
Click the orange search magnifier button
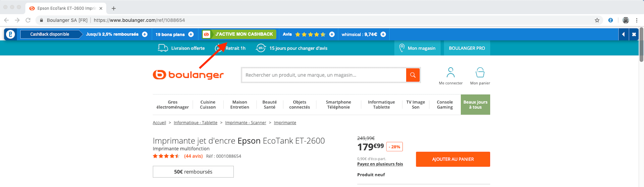413,75
